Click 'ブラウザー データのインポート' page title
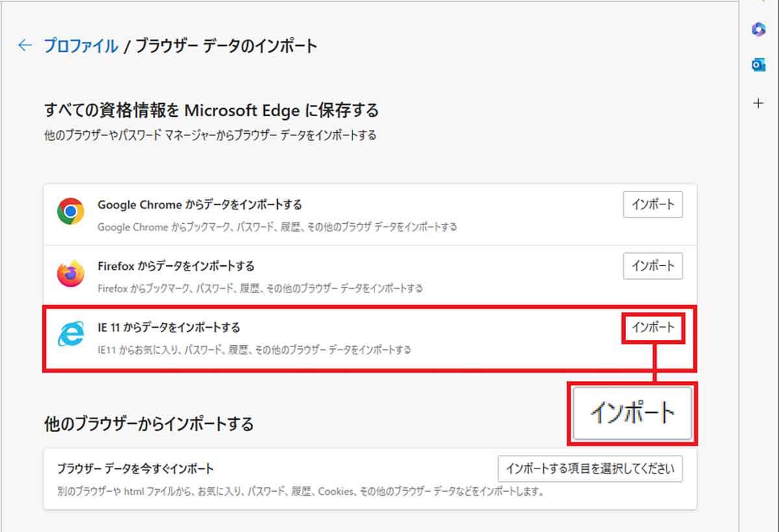 coord(226,46)
